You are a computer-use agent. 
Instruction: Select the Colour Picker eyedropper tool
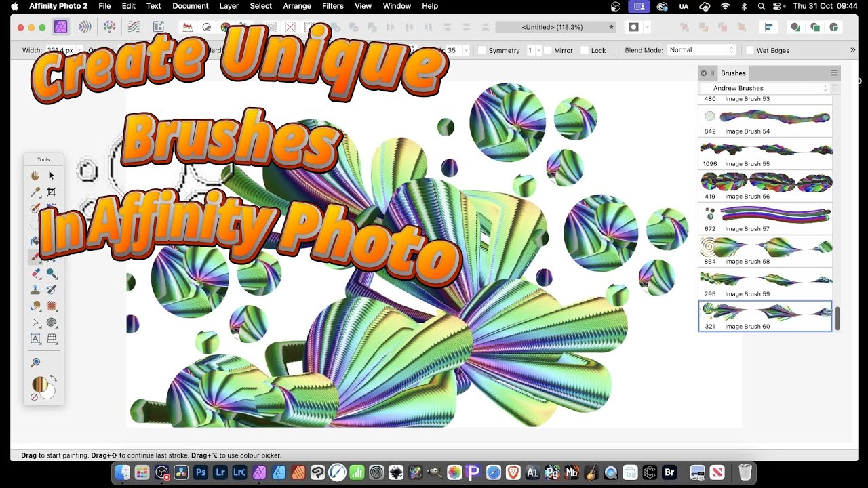[35, 192]
